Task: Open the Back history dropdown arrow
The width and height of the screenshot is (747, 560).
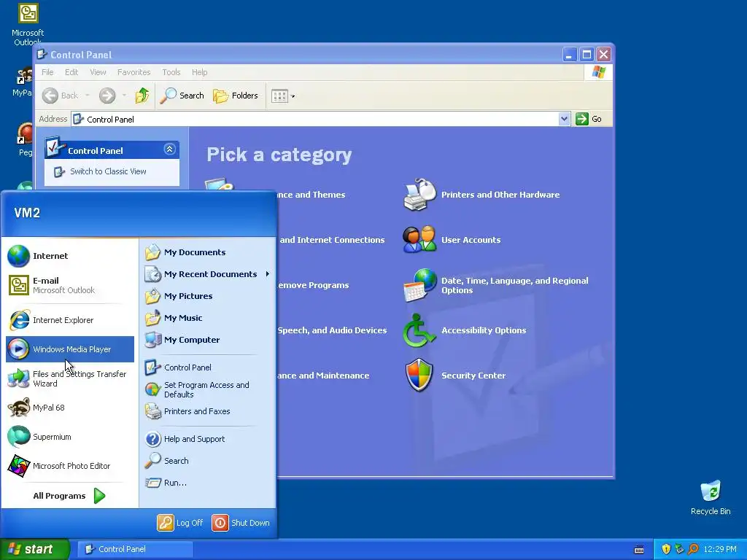Action: pyautogui.click(x=88, y=96)
